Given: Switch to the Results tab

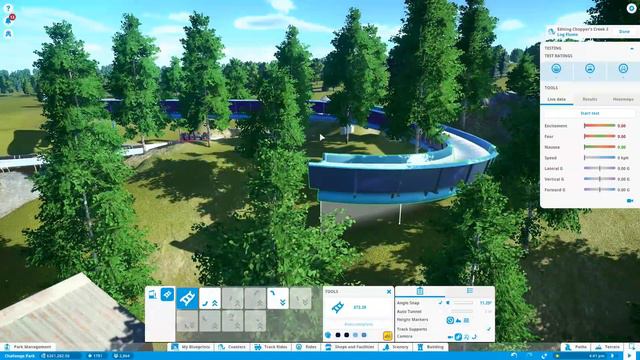Looking at the screenshot, I should 589,99.
